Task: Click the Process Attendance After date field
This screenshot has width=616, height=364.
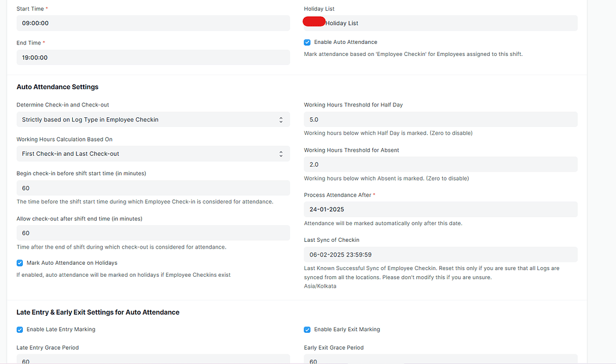Action: coord(440,209)
